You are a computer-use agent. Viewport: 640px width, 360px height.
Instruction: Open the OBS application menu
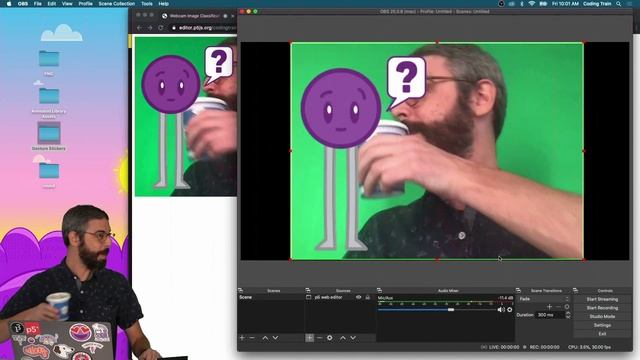coord(23,4)
